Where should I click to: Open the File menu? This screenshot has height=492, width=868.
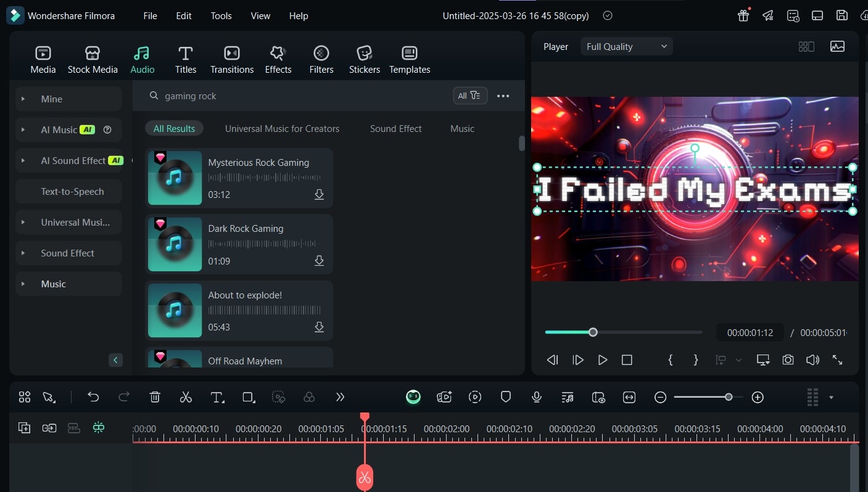coord(151,16)
